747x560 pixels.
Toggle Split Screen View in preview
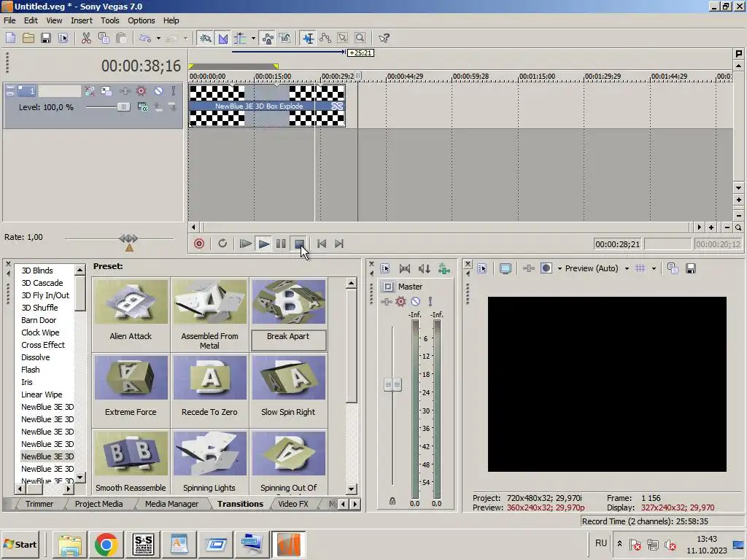[x=546, y=268]
